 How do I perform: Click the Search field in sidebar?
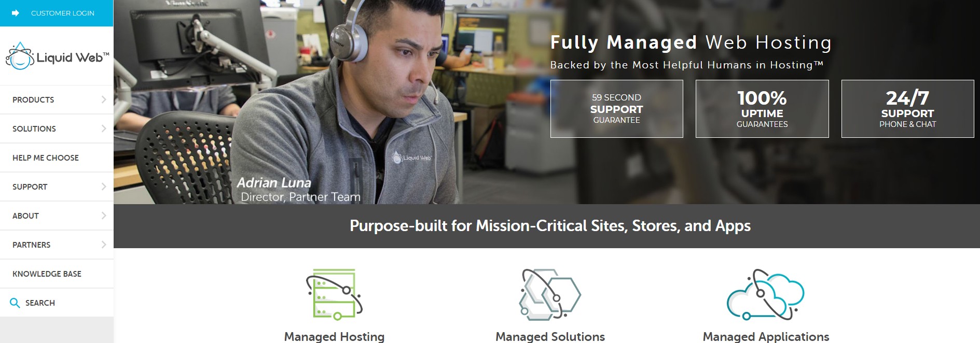click(57, 303)
